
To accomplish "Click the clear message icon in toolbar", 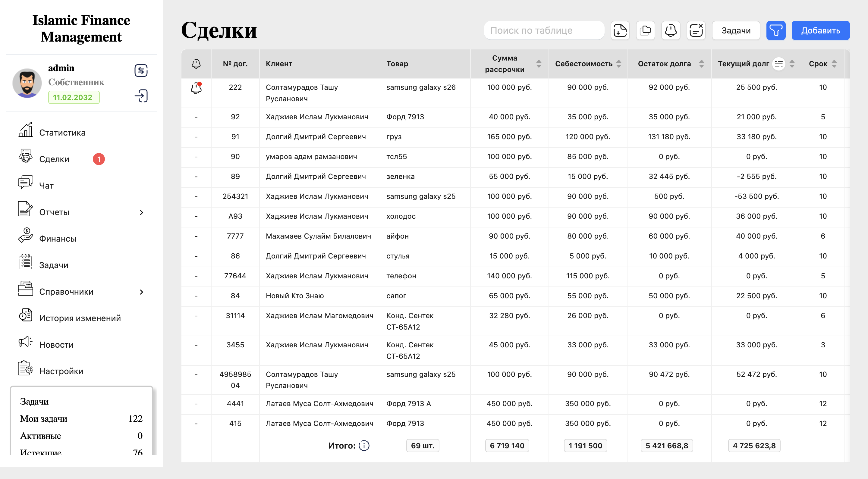I will click(696, 31).
